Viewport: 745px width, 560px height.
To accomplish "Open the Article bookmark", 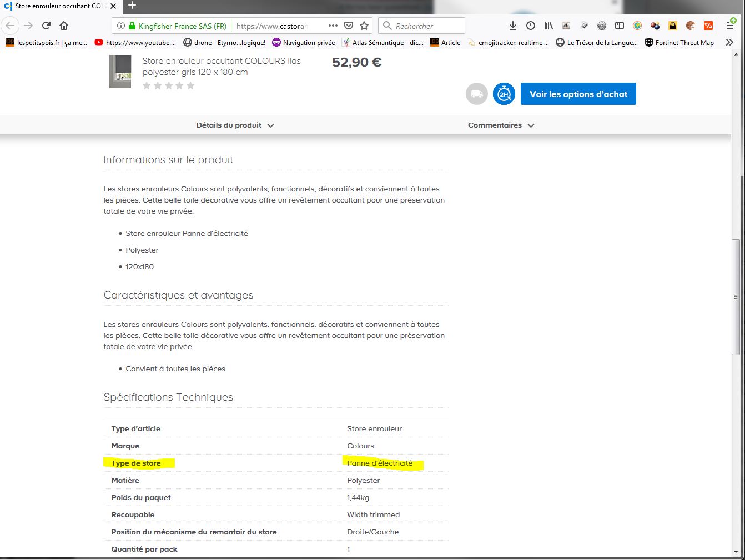I will (445, 42).
